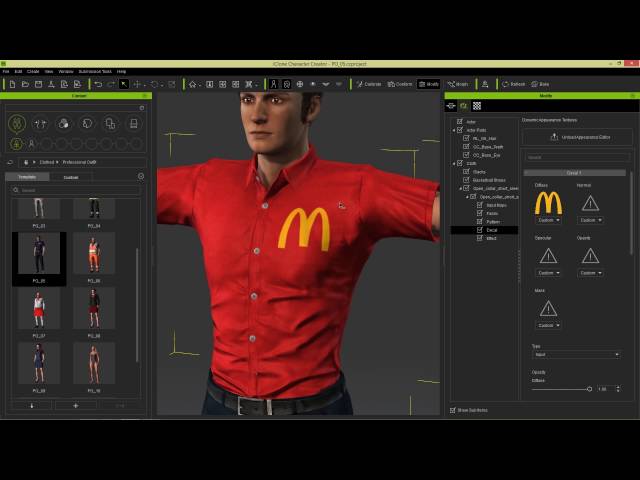Click the Morph toolbar button
Image resolution: width=640 pixels, height=480 pixels.
458,84
